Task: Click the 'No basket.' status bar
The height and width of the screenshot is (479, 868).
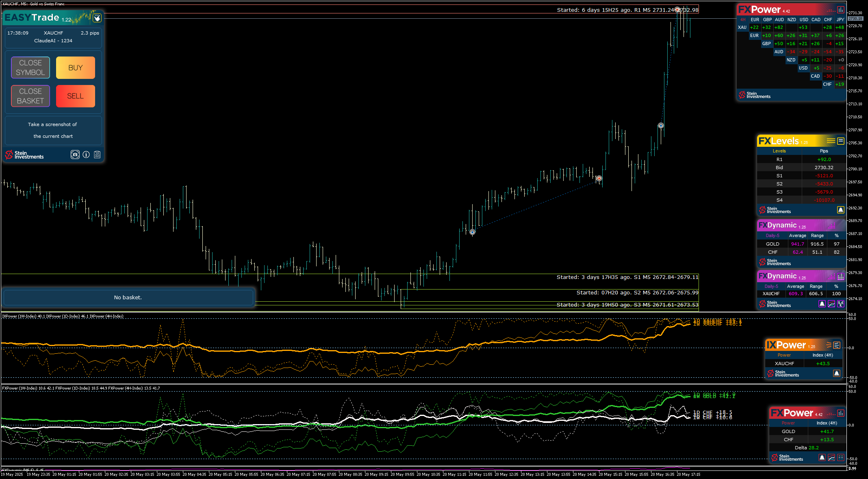Action: (x=128, y=297)
